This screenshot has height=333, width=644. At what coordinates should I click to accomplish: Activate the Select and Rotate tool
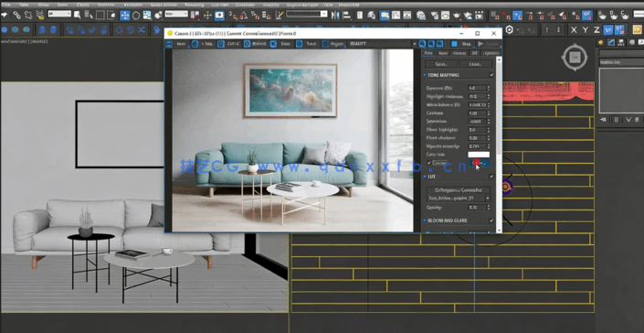136,16
